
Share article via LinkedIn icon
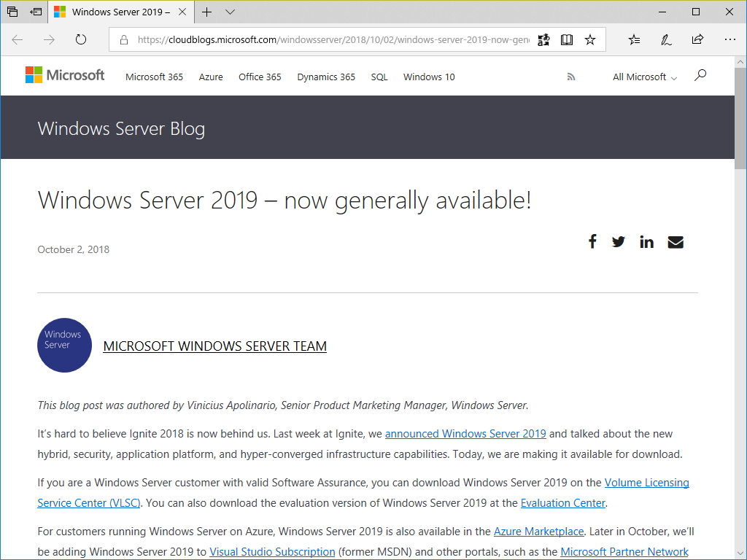click(x=646, y=241)
